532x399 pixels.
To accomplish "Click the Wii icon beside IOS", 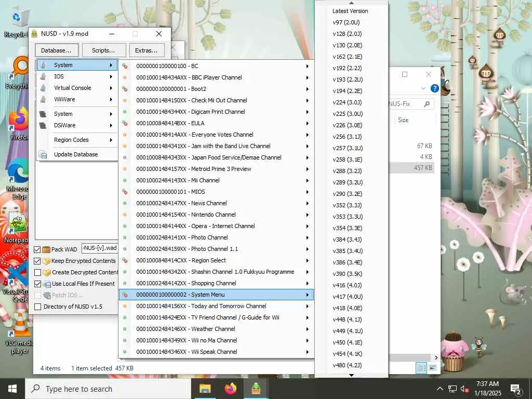I will point(43,76).
